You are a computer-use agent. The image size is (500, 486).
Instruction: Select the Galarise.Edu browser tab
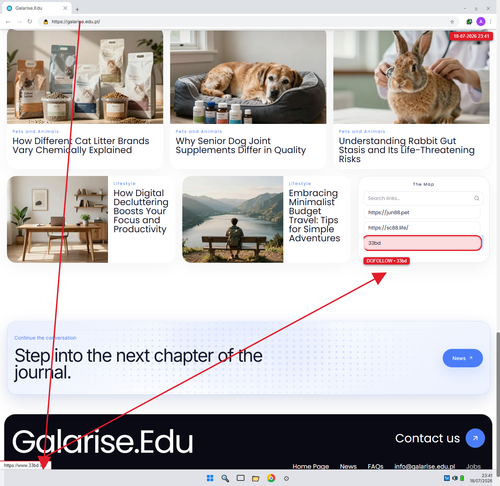pos(36,8)
